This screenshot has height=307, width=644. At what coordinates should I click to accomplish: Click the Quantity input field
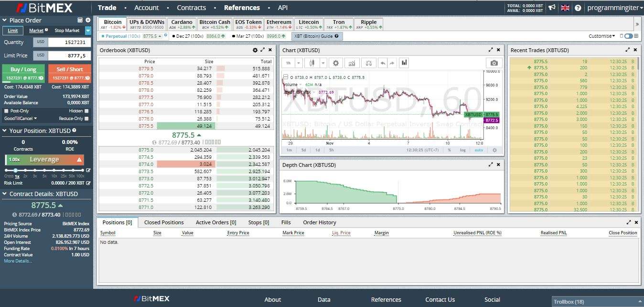[x=69, y=42]
